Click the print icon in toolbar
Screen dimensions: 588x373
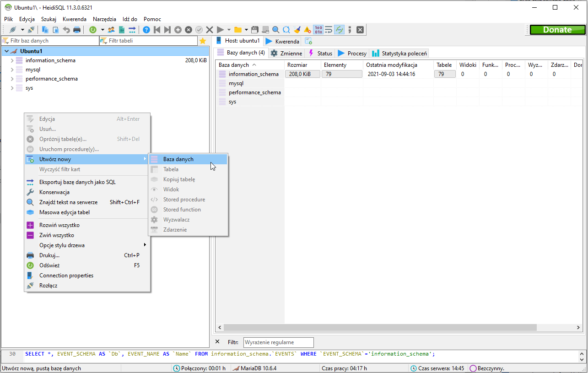click(77, 30)
